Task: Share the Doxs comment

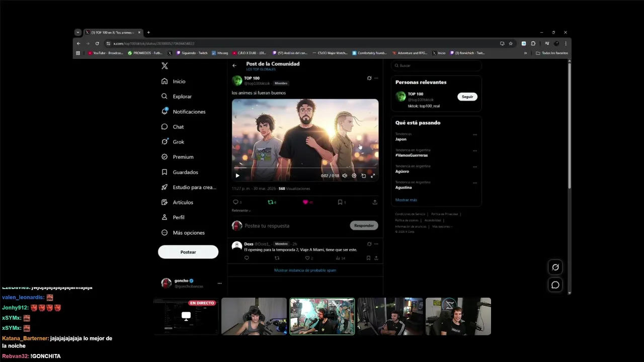Action: click(x=376, y=258)
